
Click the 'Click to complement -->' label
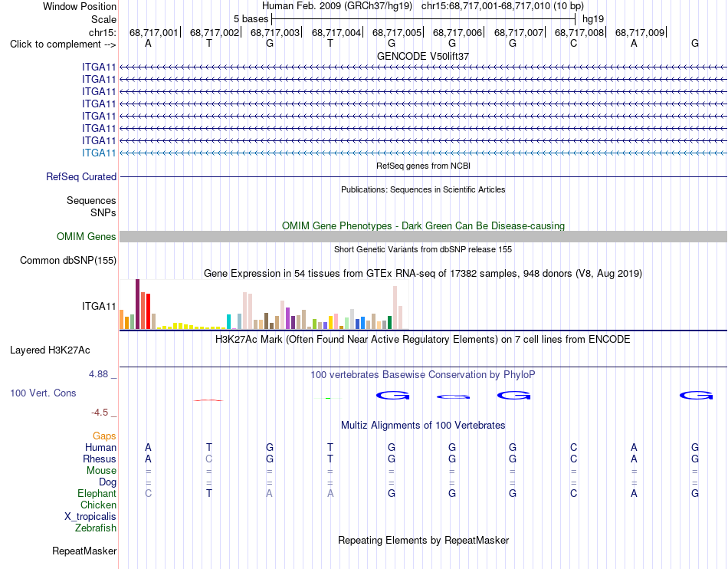click(x=63, y=44)
